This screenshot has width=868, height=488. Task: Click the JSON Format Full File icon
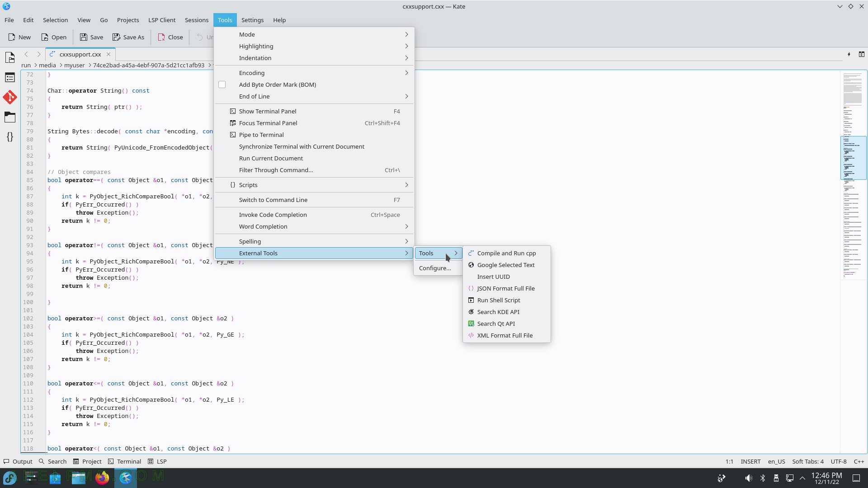(x=471, y=289)
